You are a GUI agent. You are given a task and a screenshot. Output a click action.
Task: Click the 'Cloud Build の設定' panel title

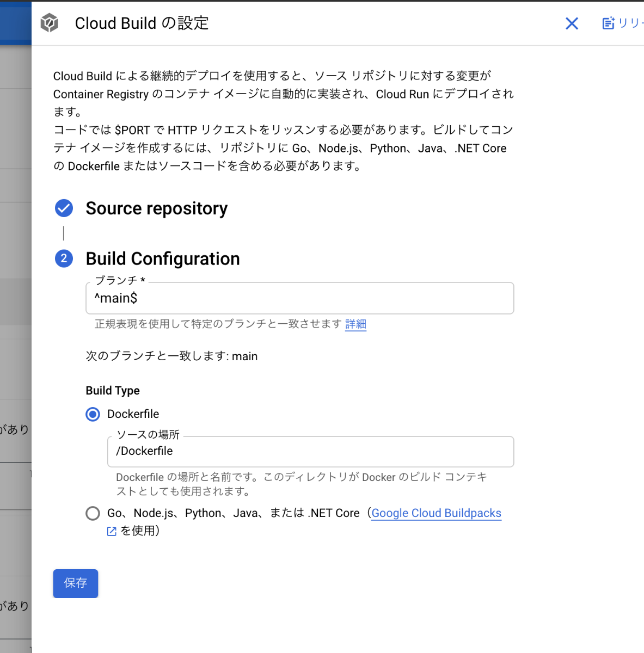tap(142, 23)
